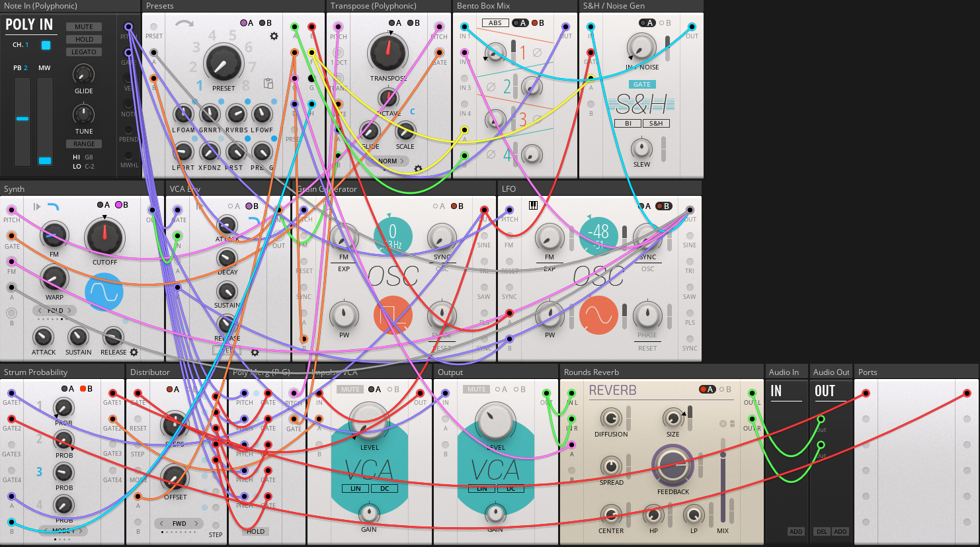The height and width of the screenshot is (547, 980).
Task: Change the HI note value G8
Action: tap(89, 157)
